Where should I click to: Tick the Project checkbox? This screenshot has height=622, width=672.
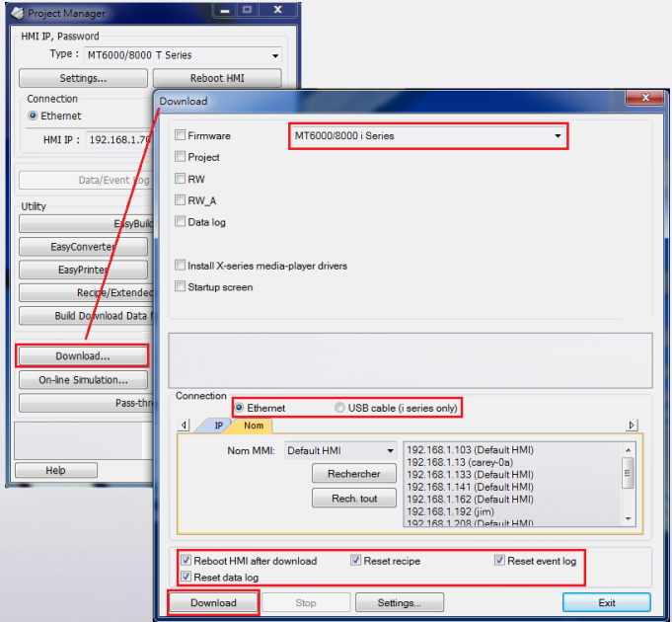tap(180, 156)
